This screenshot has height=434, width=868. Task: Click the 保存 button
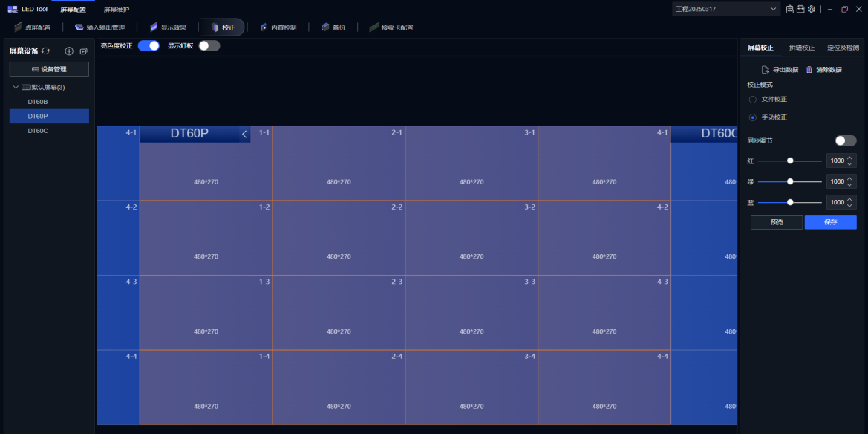click(x=830, y=222)
